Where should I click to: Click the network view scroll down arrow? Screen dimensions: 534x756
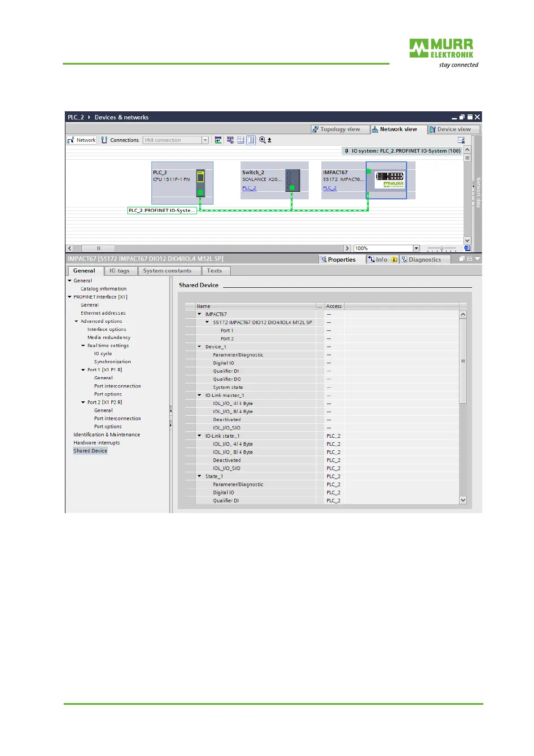pos(467,241)
